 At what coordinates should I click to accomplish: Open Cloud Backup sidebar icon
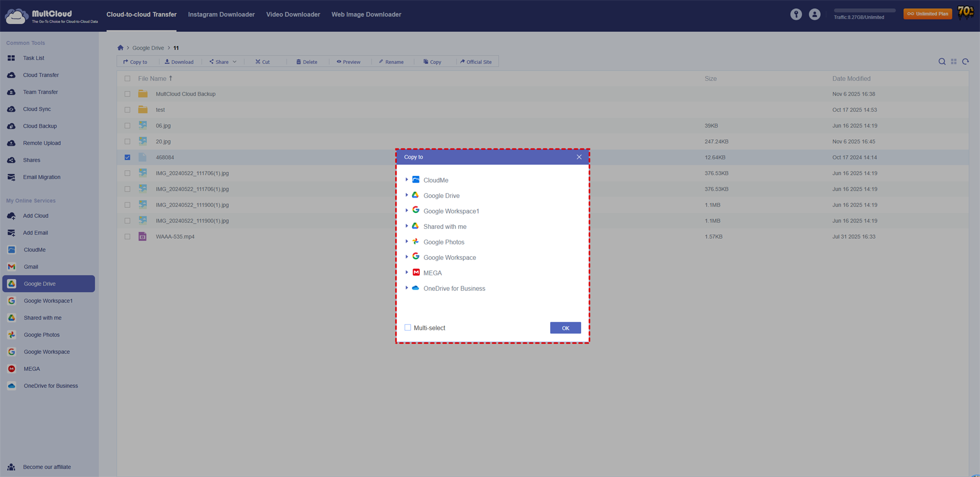pos(11,126)
